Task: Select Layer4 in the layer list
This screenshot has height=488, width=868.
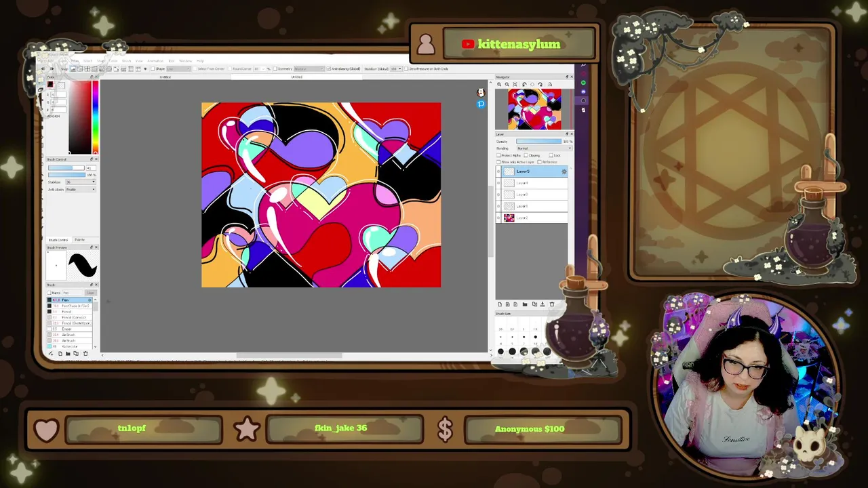Action: (x=532, y=183)
